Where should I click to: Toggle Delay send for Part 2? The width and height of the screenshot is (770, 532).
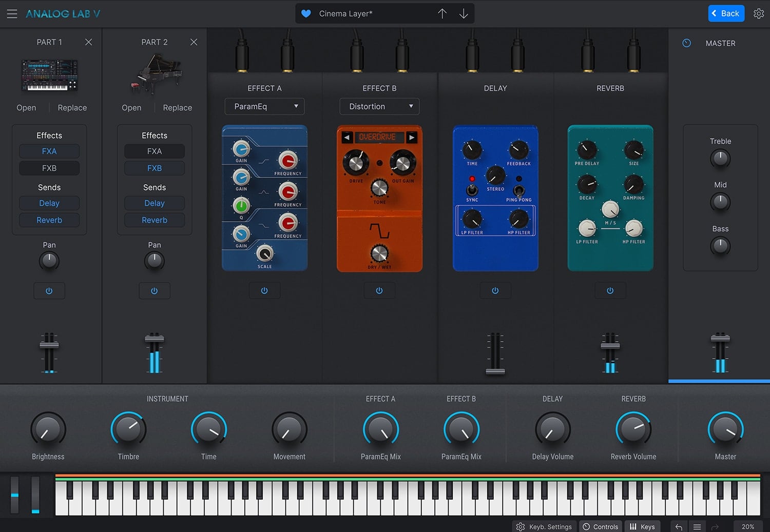click(x=155, y=203)
